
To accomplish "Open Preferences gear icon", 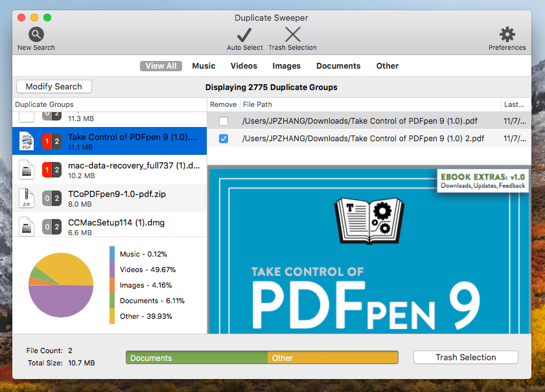I will (507, 34).
